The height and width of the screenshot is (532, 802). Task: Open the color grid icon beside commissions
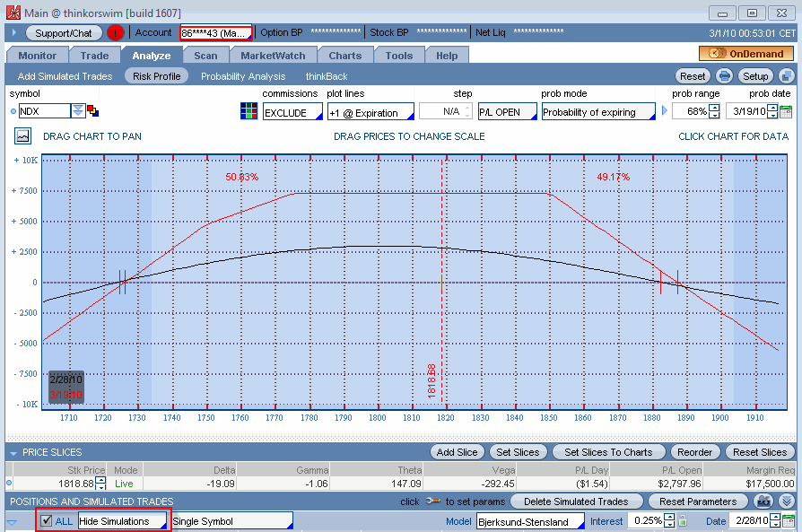[248, 111]
